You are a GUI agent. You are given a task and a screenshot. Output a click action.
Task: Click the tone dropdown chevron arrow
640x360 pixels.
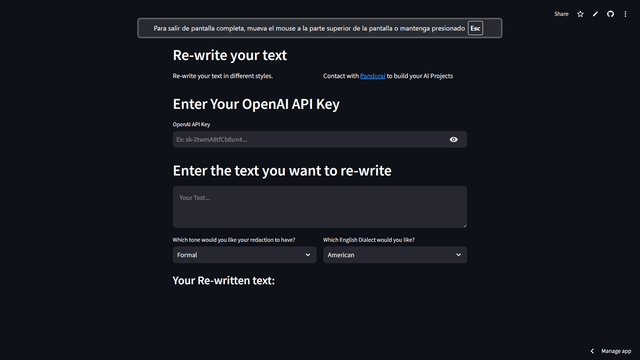pyautogui.click(x=308, y=255)
